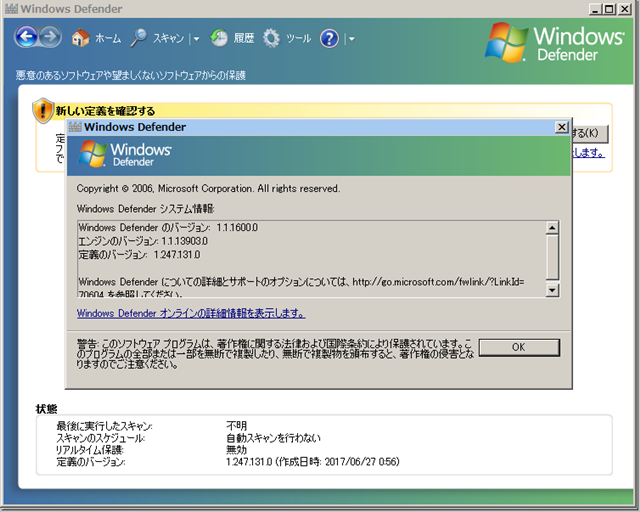Click the castle icon in dialog title

pos(75,127)
